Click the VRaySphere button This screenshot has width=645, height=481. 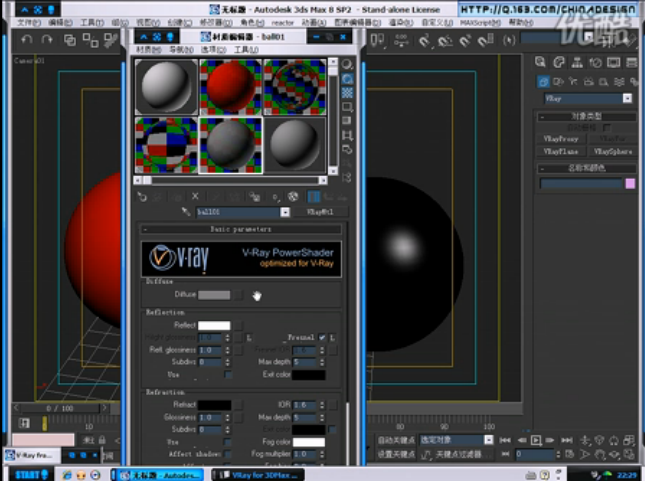(x=613, y=152)
